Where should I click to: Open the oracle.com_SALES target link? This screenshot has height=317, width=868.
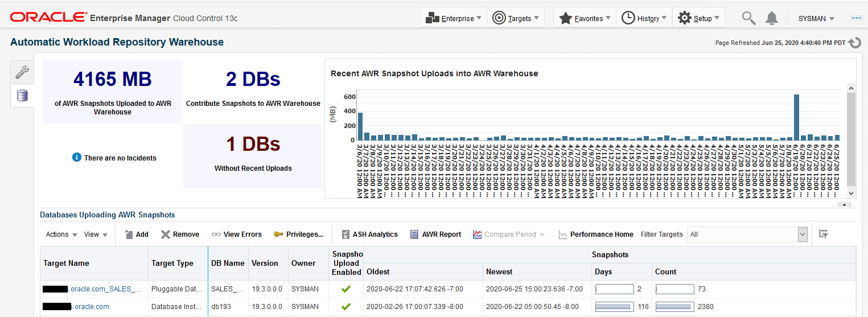(92, 289)
